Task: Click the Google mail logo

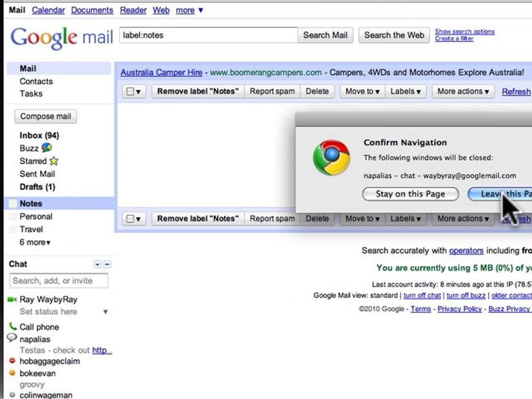Action: (x=62, y=38)
